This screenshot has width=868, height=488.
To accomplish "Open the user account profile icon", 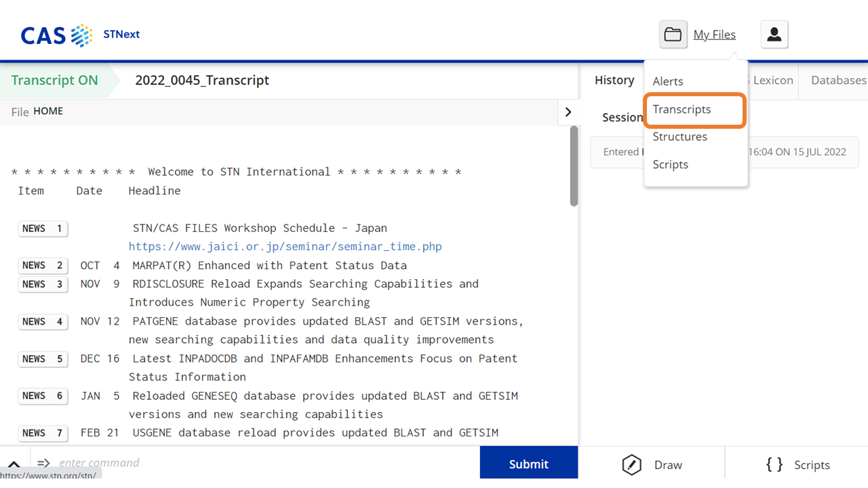I will tap(774, 35).
